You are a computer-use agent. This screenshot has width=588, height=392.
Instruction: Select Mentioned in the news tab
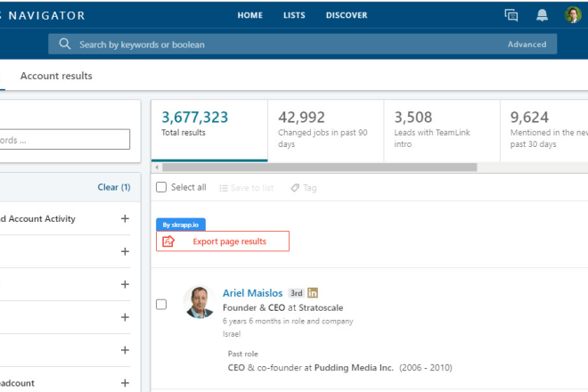[x=544, y=131]
